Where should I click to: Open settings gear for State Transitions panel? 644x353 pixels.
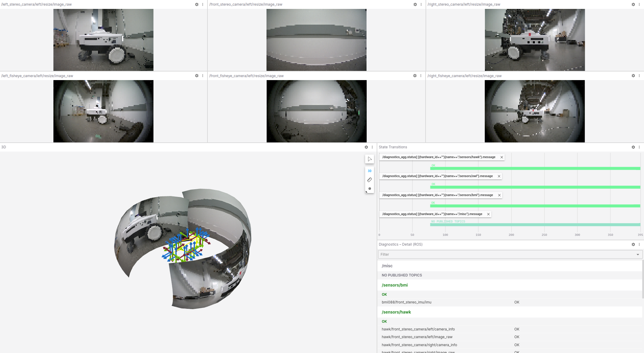(633, 147)
